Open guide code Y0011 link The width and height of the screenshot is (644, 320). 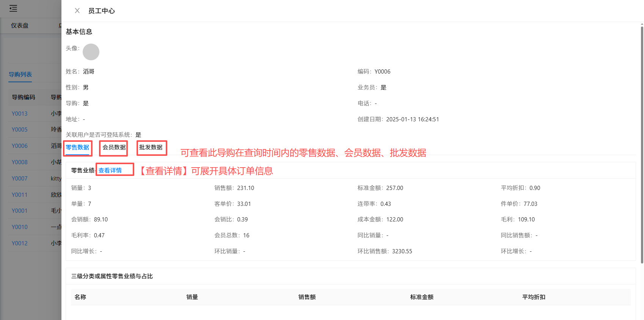pyautogui.click(x=20, y=195)
